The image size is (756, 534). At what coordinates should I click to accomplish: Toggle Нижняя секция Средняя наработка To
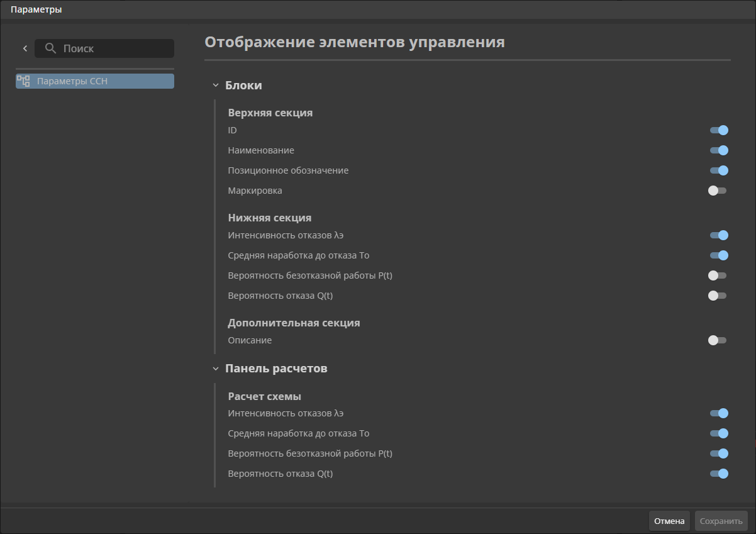tap(719, 255)
